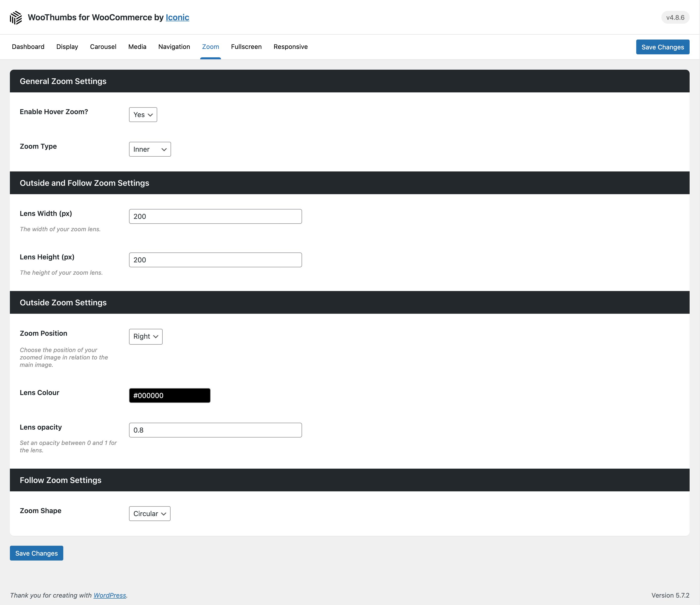
Task: Go to the Media tab
Action: pos(137,47)
